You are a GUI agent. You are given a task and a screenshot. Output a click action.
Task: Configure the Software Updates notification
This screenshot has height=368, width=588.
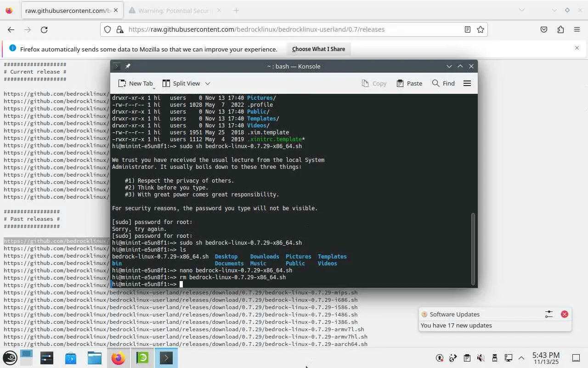pos(549,314)
